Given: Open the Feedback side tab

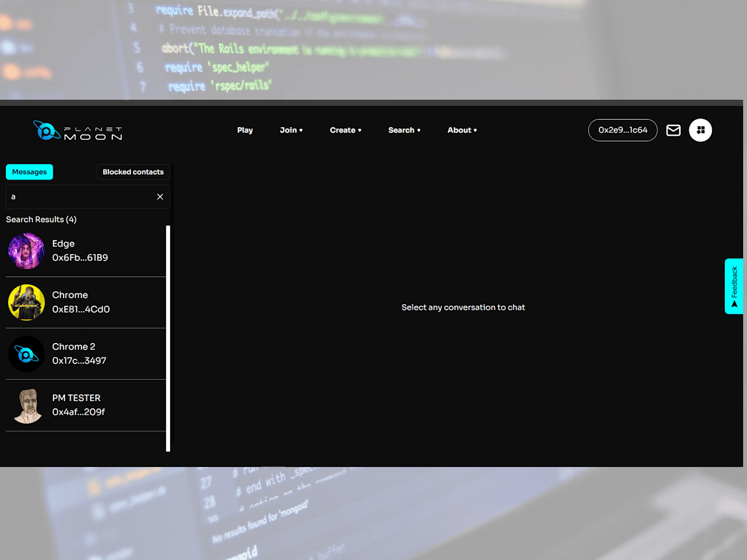Looking at the screenshot, I should (734, 286).
